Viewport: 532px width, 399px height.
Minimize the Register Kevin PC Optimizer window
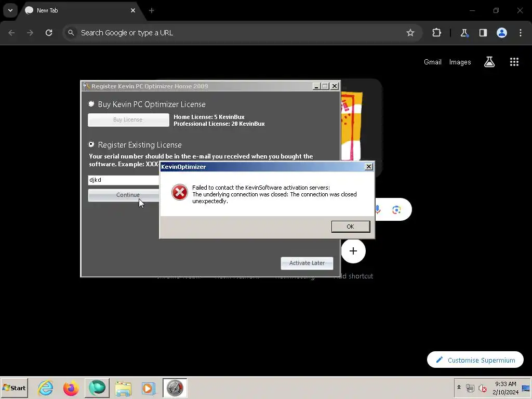tap(316, 86)
